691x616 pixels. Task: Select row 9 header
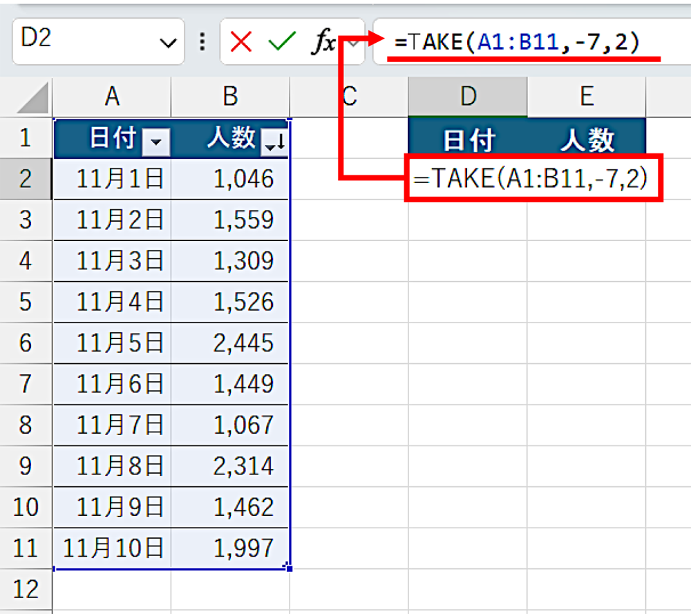(x=26, y=466)
